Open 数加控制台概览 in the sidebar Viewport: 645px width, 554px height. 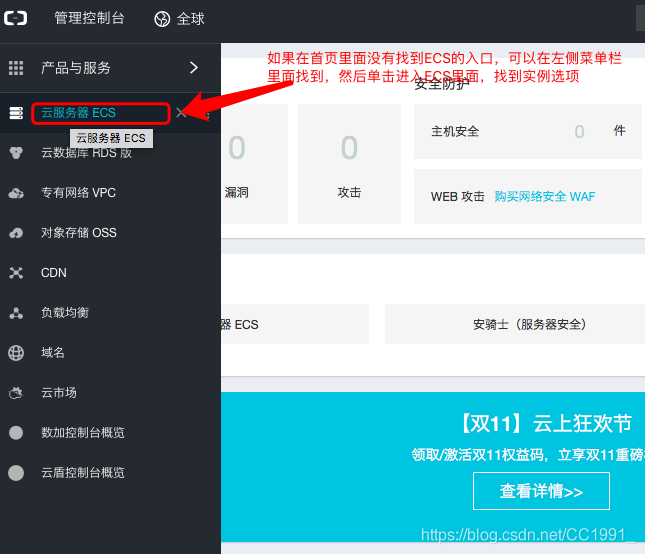click(83, 433)
